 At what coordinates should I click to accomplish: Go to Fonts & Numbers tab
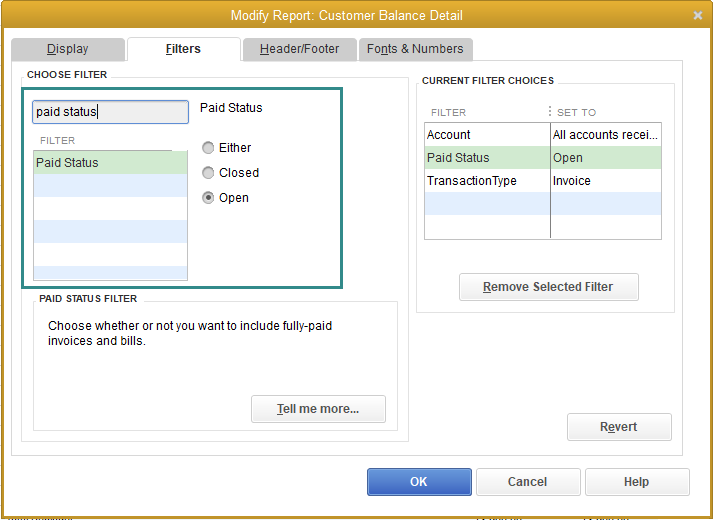415,49
